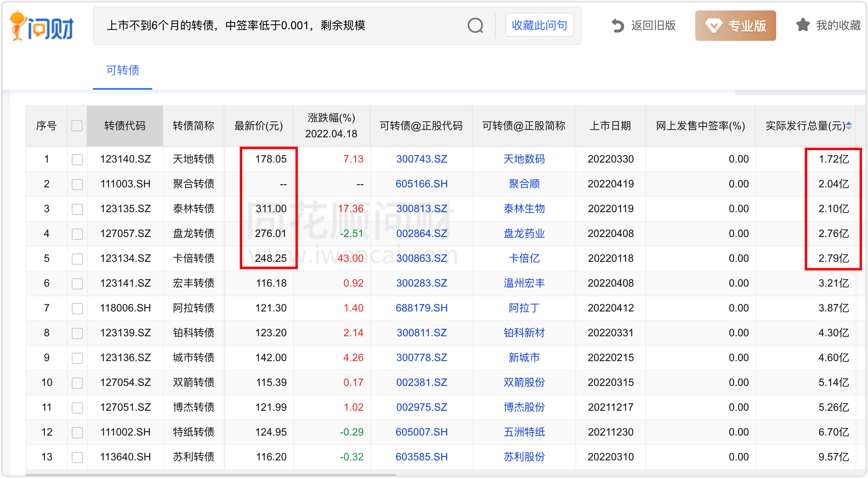Screen dimensions: 868x478
Task: Open the 温州宏丰 stock link
Action: click(524, 283)
